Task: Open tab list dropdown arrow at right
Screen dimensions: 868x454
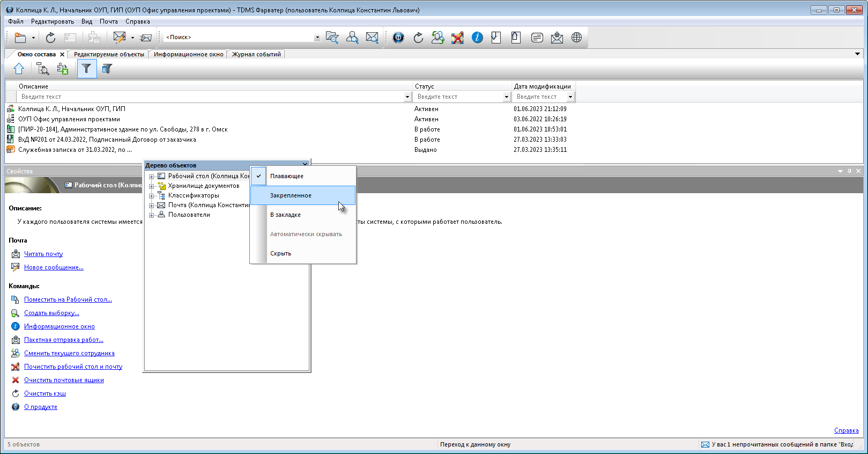Action: click(857, 54)
